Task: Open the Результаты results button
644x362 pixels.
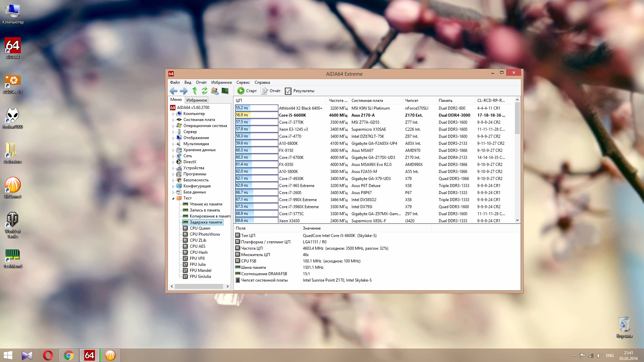Action: point(300,91)
